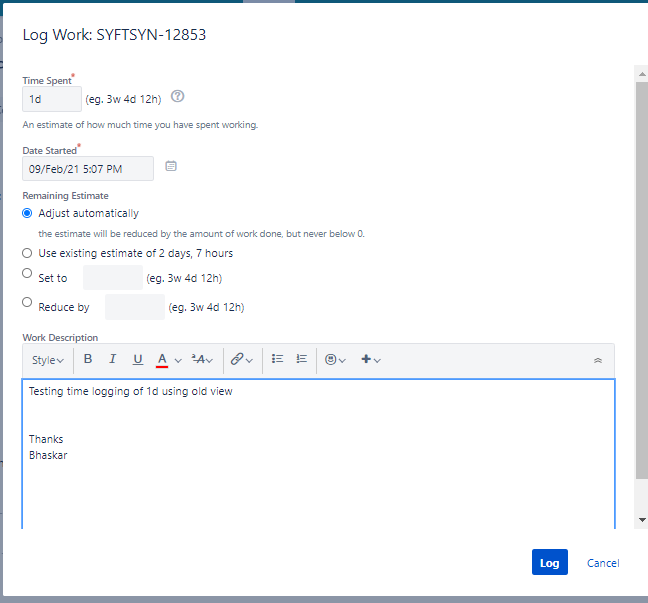The height and width of the screenshot is (603, 648).
Task: Click the Time Spent input field
Action: [52, 99]
